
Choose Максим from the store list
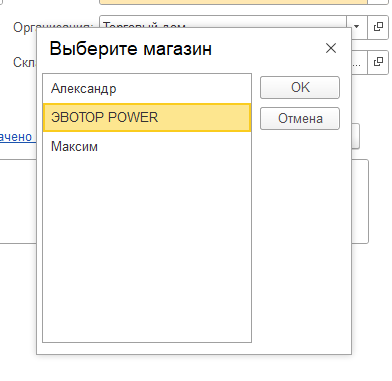147,146
